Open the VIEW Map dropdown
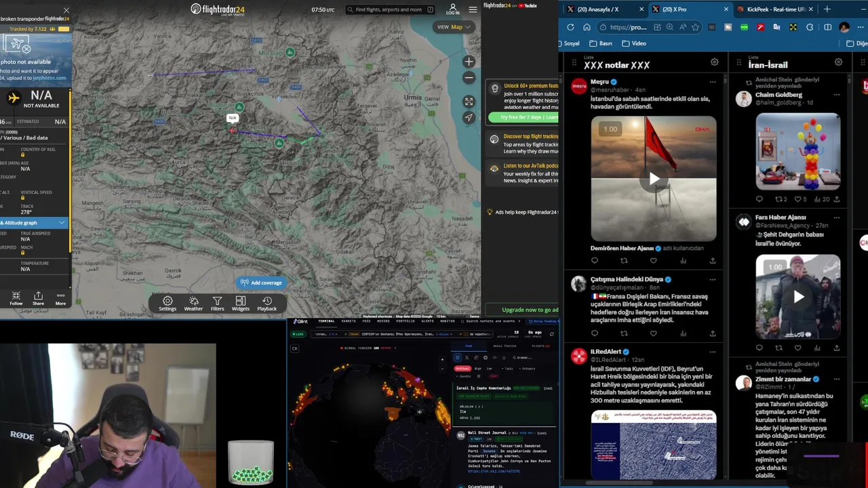The image size is (868, 488). 454,27
